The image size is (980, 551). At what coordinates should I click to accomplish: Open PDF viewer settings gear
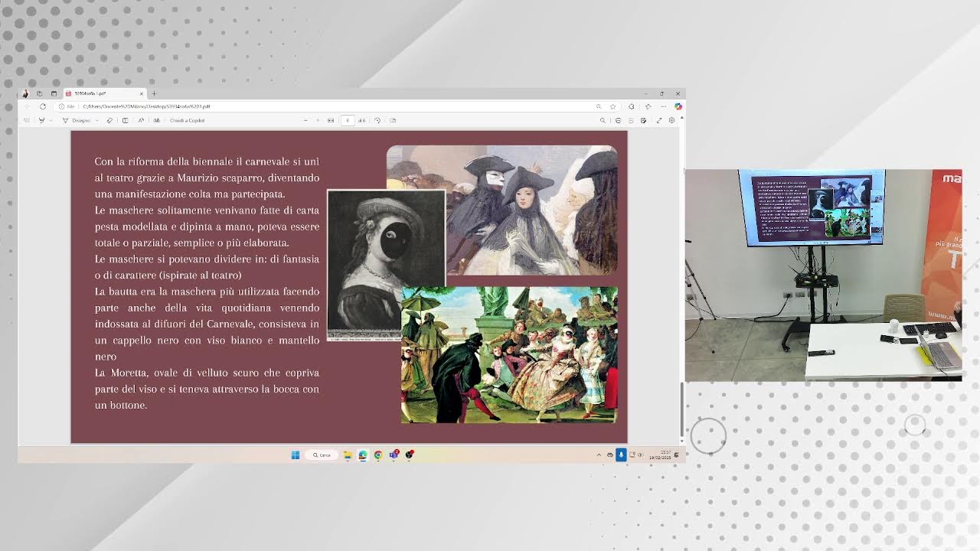pyautogui.click(x=671, y=120)
